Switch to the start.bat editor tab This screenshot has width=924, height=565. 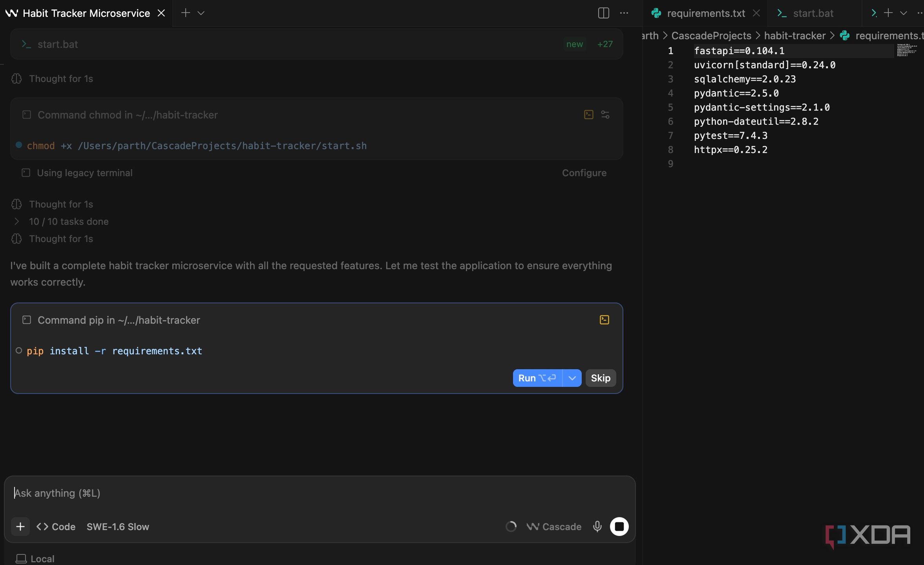(813, 13)
